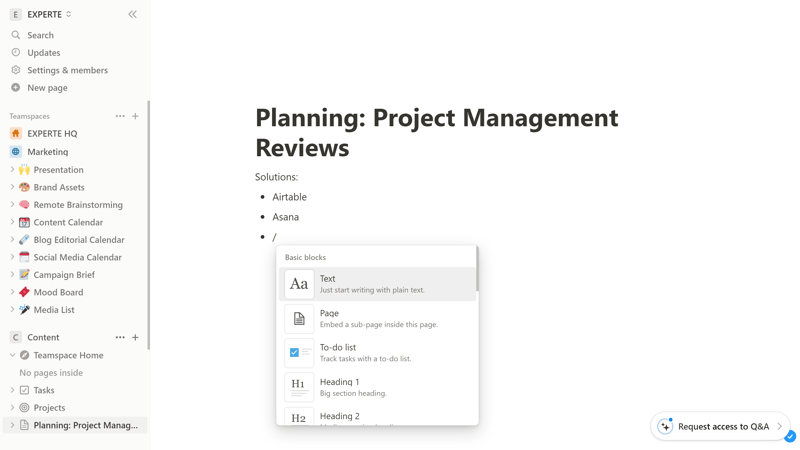The width and height of the screenshot is (800, 450).
Task: Click the sidebar vertical scrollbar
Action: pyautogui.click(x=148, y=224)
